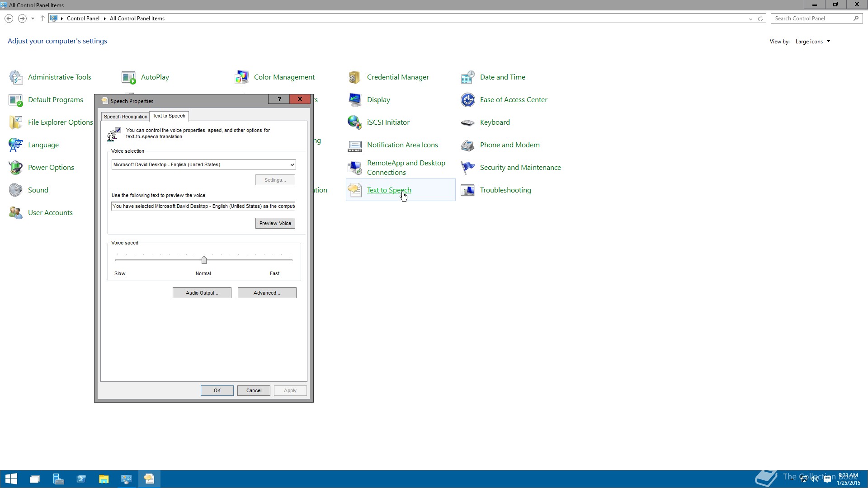Click the All Control Panel Items breadcrumb

click(x=137, y=19)
